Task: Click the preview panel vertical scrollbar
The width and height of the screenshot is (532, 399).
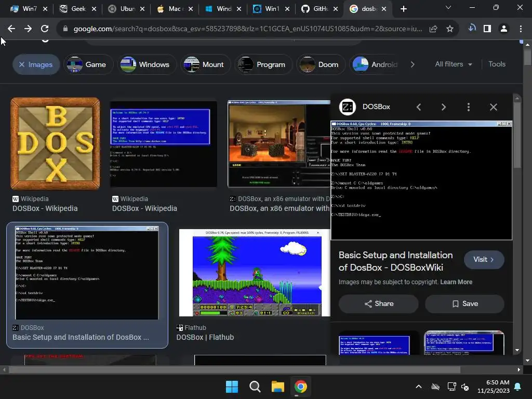Action: (517, 135)
